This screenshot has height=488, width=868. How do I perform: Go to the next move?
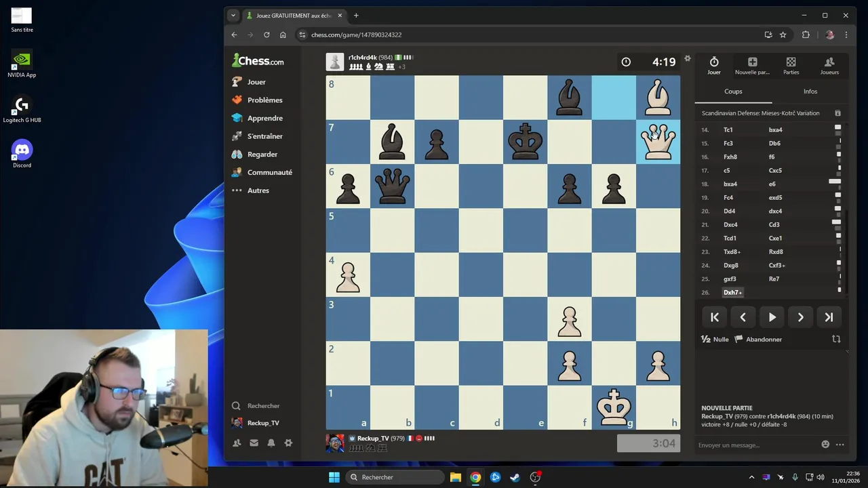[x=800, y=317]
